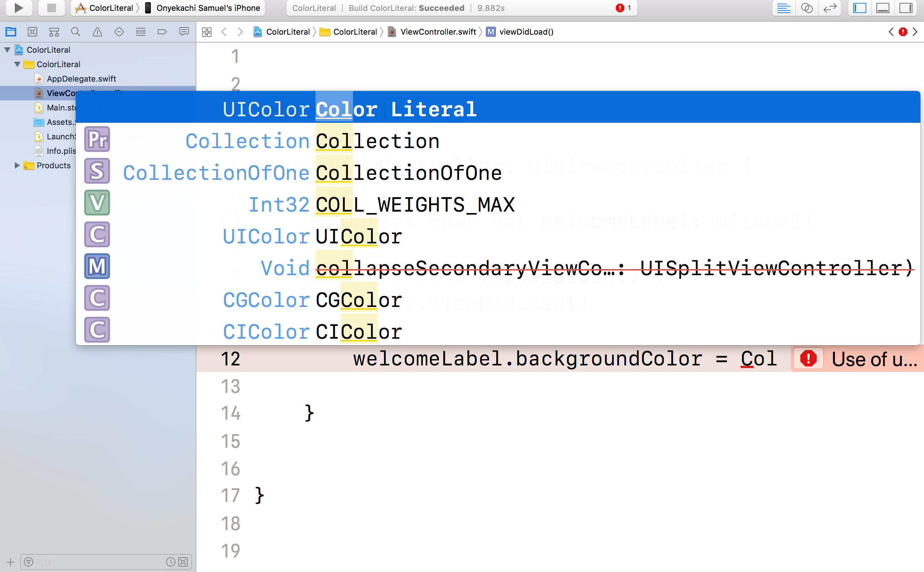Collapse the ColorLiteral project tree
This screenshot has width=924, height=572.
[7, 49]
